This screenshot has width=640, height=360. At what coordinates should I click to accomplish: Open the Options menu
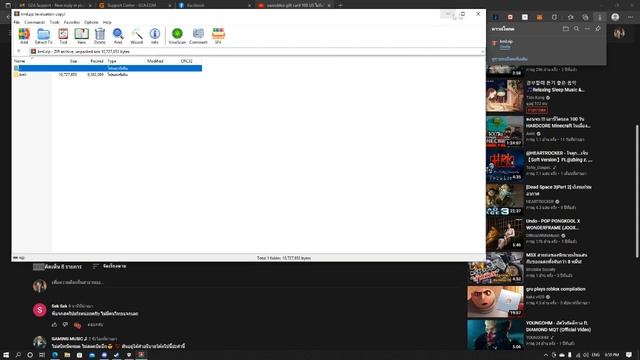91,22
